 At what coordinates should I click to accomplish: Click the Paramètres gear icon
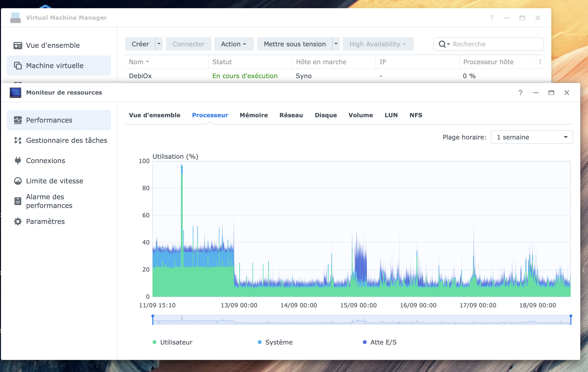[18, 221]
